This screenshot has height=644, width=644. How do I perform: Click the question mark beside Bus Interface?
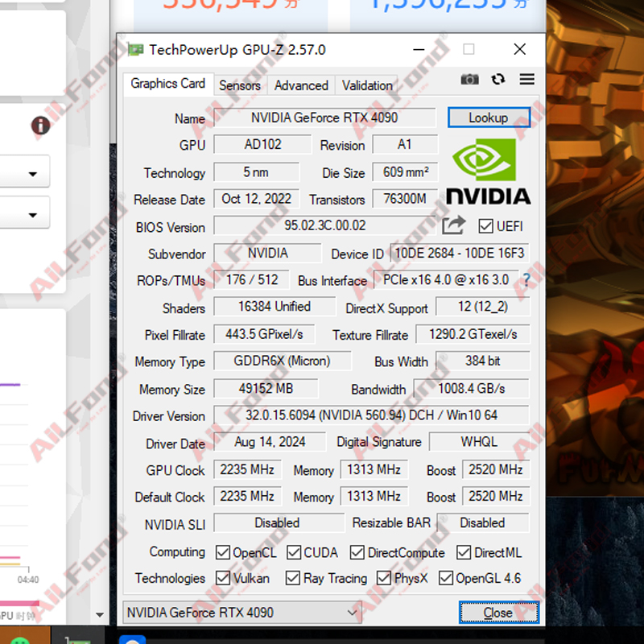pyautogui.click(x=526, y=280)
